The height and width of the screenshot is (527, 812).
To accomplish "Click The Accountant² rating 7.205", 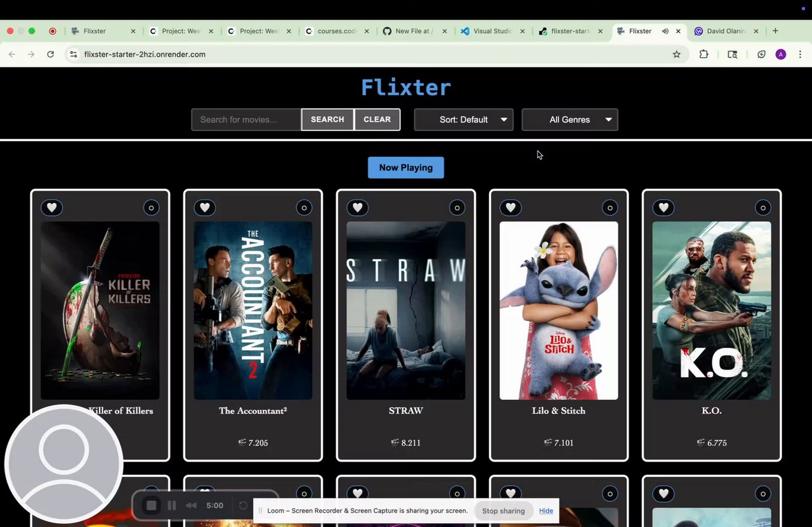I will [253, 443].
